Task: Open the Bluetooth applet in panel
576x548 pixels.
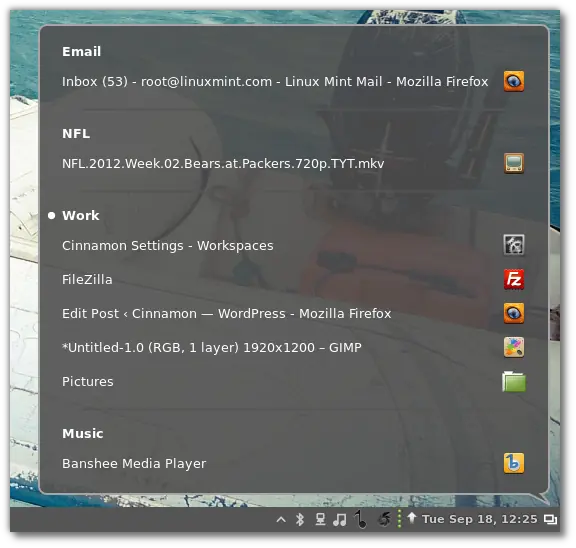Action: click(300, 519)
